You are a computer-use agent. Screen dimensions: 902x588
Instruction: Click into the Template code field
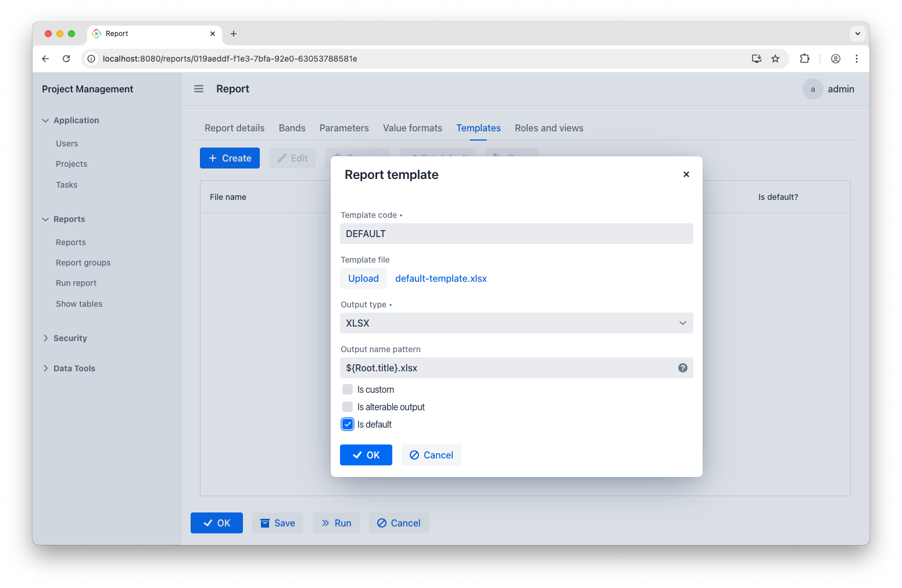click(516, 234)
